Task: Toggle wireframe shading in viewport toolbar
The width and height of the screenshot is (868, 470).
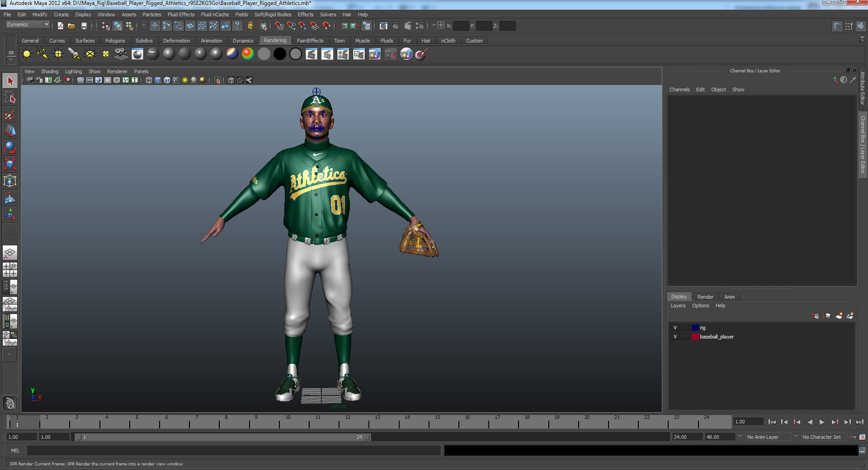Action: click(x=149, y=80)
